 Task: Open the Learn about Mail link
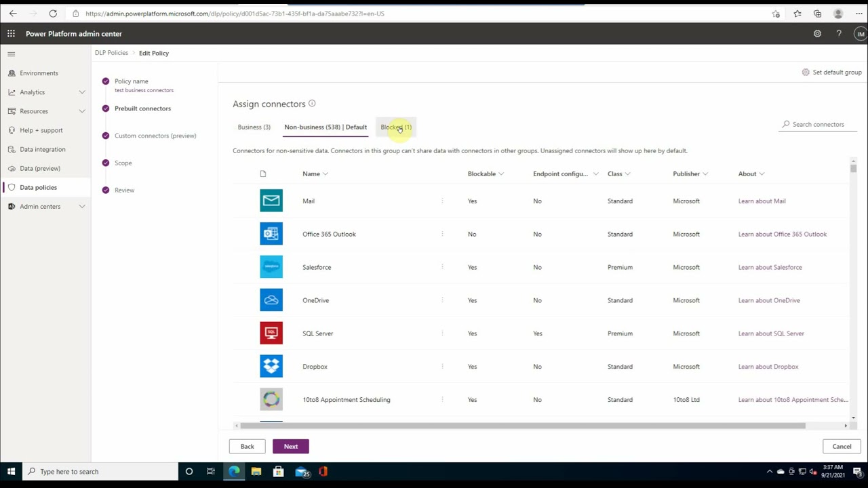[762, 201]
